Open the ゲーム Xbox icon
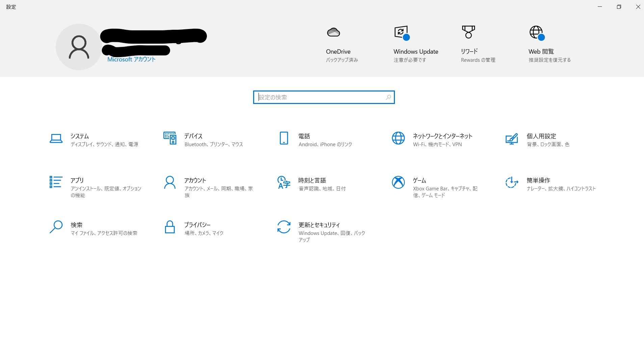 click(398, 182)
